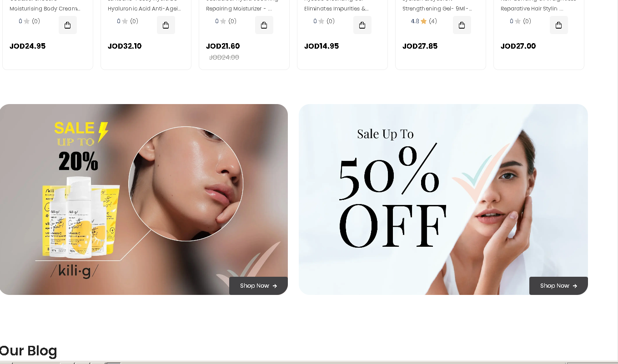Click Shop Now on the 50% OFF banner

558,286
